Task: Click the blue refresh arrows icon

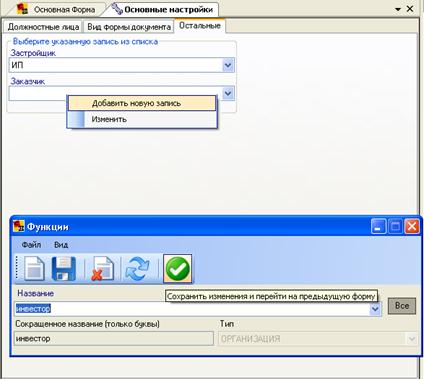Action: coord(138,269)
